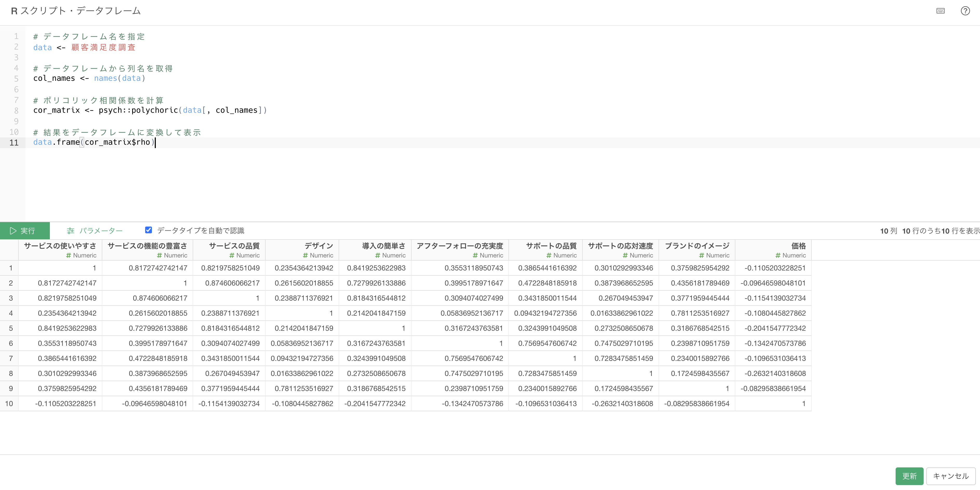Toggle データタイプを自動で認識 checkbox
The image size is (980, 490).
(148, 230)
